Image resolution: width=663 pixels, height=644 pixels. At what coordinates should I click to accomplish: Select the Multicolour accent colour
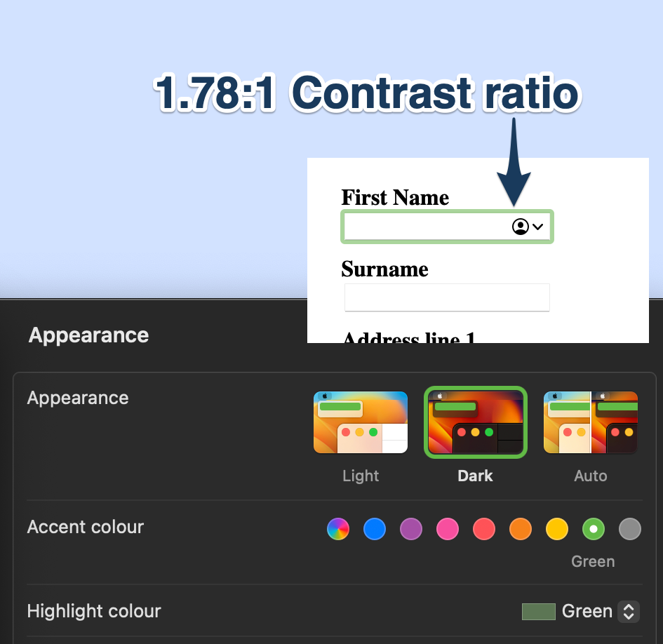(338, 529)
